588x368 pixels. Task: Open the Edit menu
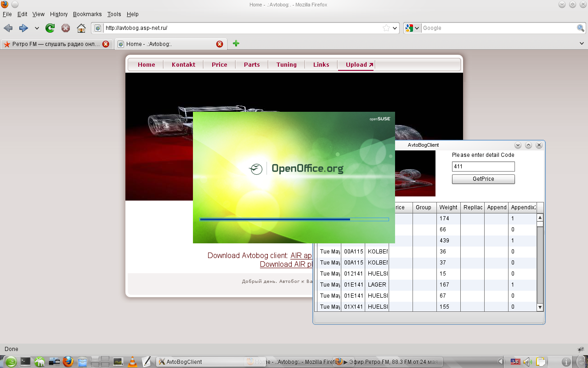coord(23,14)
